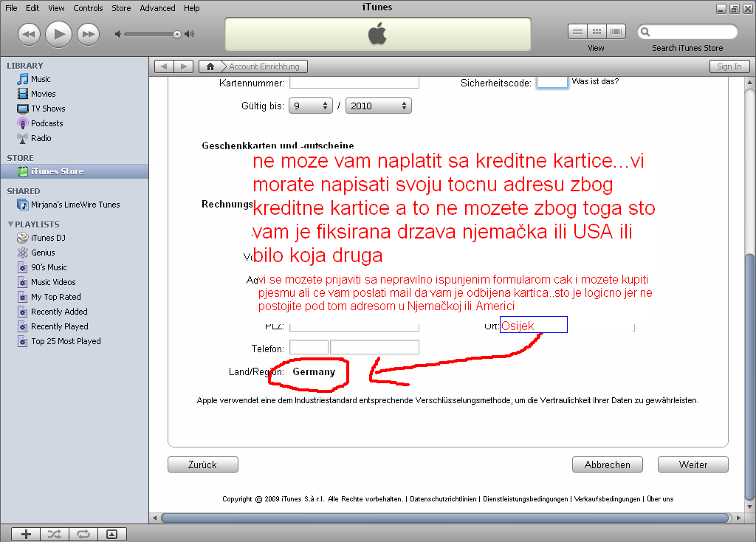Toggle repeat mode at bottom bar
Viewport: 756px width, 542px height.
[x=83, y=534]
